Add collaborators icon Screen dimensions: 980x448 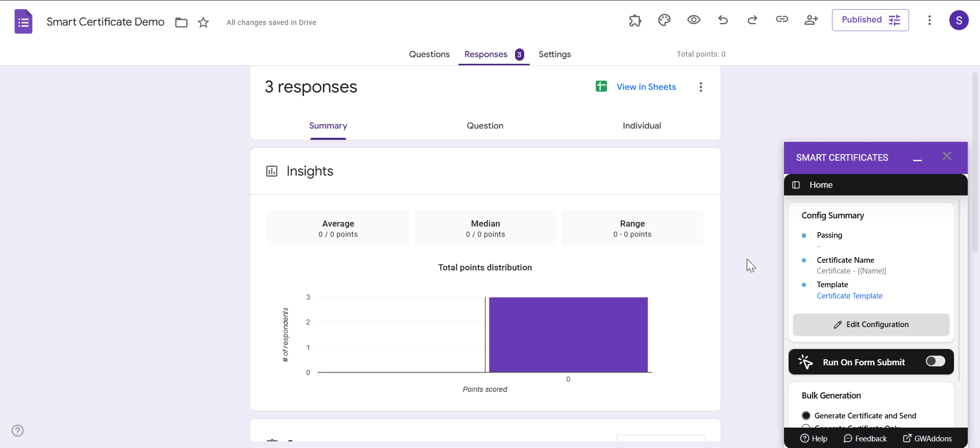tap(811, 20)
